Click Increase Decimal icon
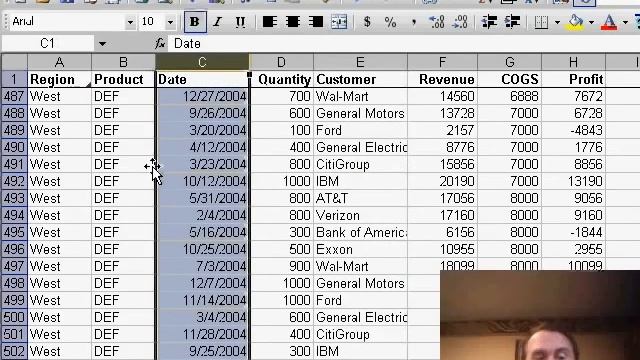 [437, 22]
